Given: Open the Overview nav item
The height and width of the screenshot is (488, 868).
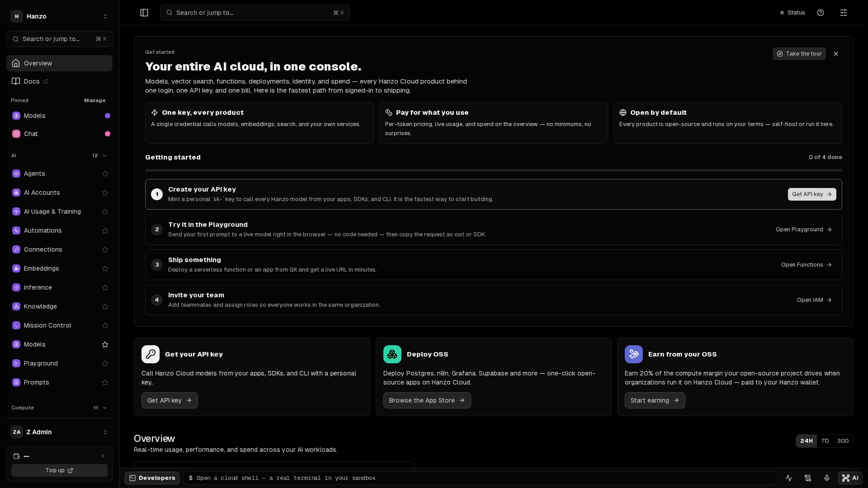Looking at the screenshot, I should tap(59, 63).
